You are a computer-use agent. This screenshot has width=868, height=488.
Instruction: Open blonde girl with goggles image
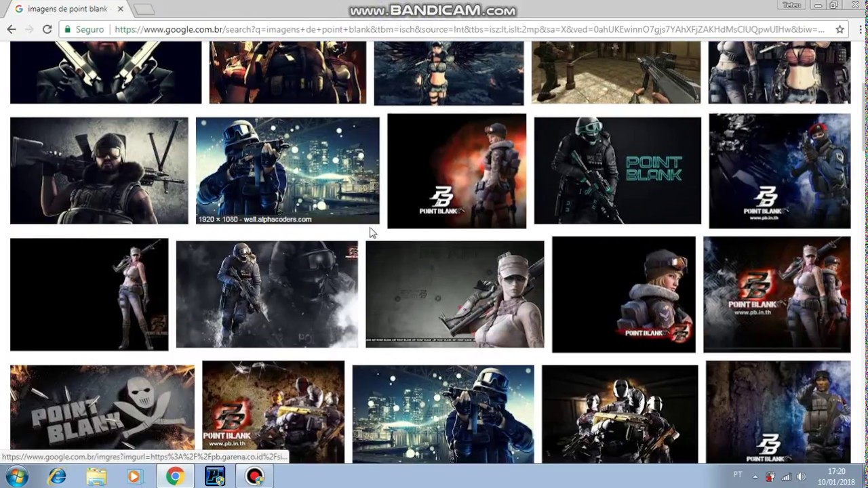624,294
